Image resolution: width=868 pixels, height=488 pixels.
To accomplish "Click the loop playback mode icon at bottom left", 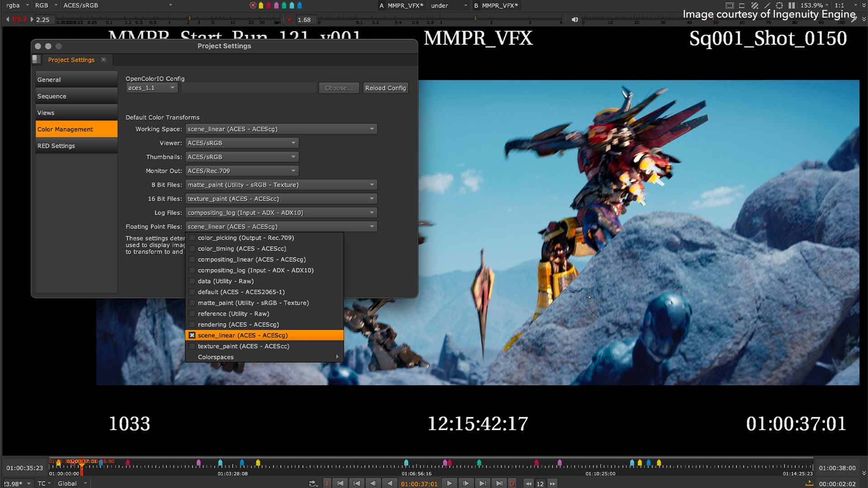I will pyautogui.click(x=313, y=483).
